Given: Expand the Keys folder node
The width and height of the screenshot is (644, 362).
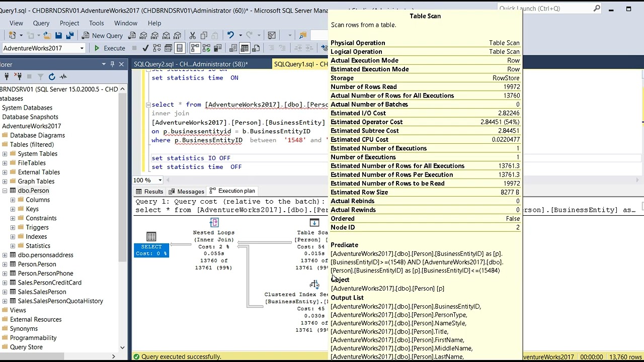Looking at the screenshot, I should [x=13, y=209].
